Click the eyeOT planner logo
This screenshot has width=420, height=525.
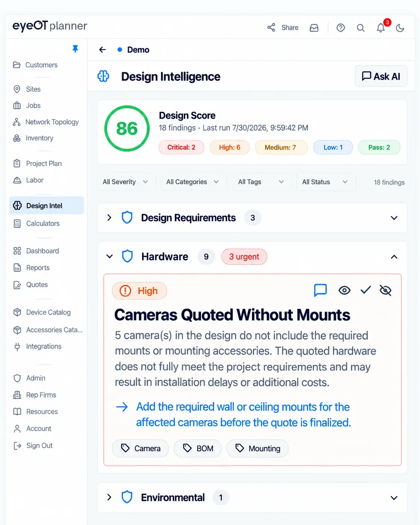[x=50, y=26]
